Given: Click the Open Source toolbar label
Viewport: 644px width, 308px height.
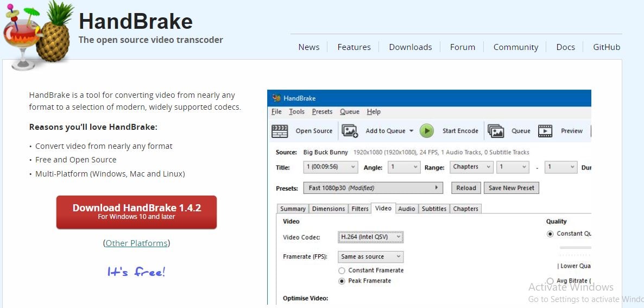Looking at the screenshot, I should [x=314, y=131].
